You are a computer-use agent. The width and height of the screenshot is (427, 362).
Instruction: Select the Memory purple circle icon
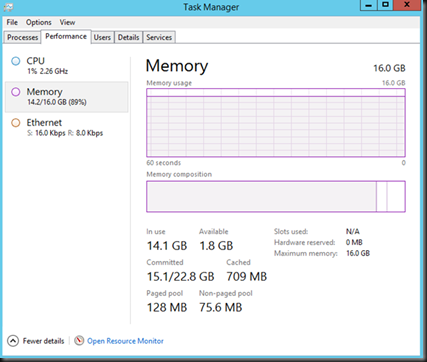click(16, 92)
